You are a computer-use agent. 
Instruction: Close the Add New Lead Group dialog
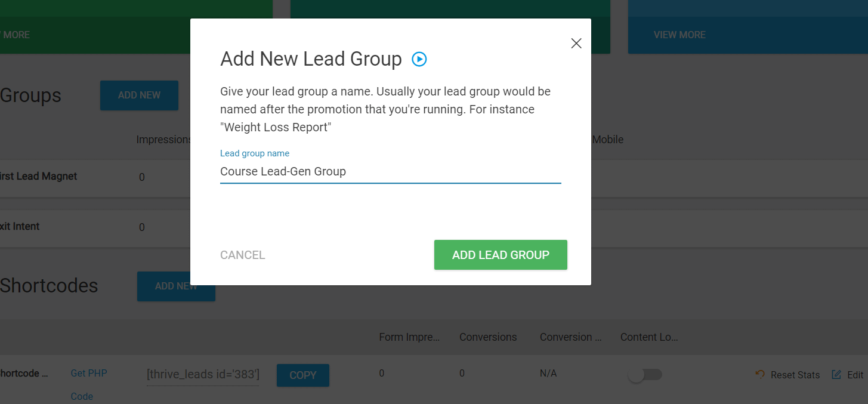point(576,43)
